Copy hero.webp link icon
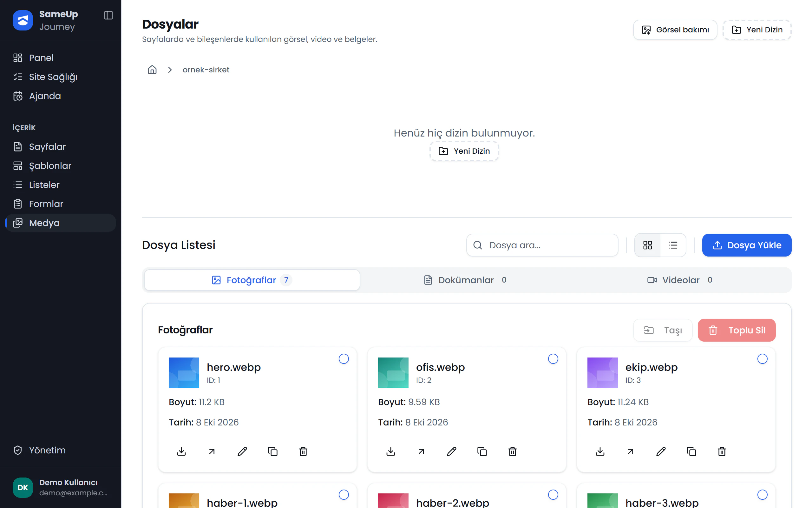812x508 pixels. (x=273, y=451)
